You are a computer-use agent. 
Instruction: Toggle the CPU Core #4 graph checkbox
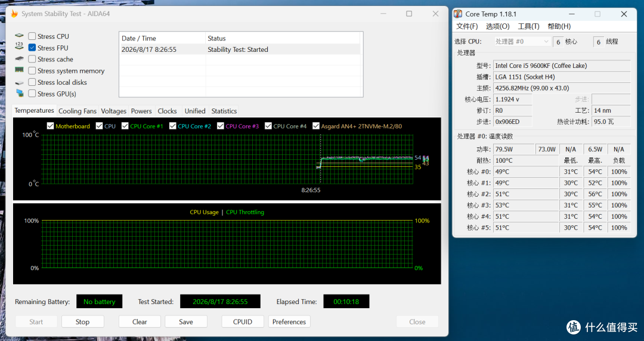point(268,126)
